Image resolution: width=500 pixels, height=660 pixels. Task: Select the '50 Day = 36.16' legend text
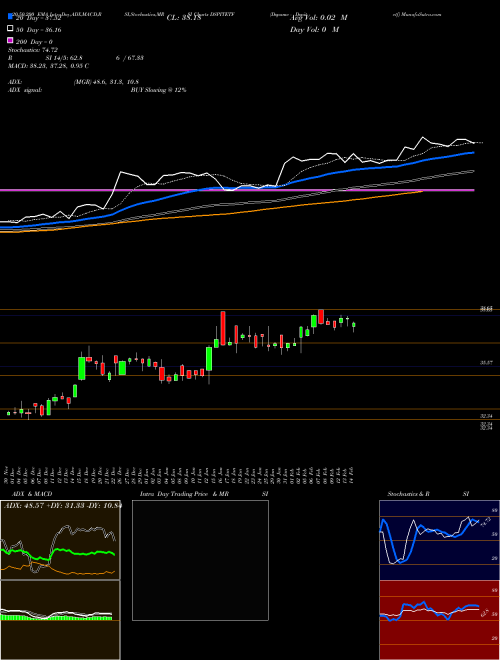pos(38,30)
